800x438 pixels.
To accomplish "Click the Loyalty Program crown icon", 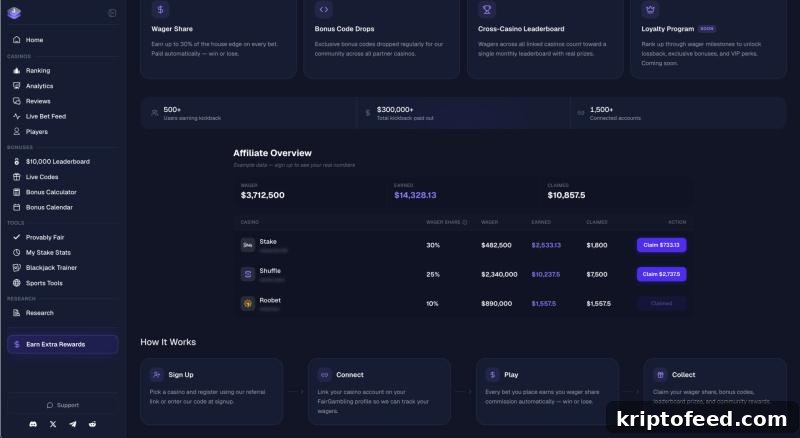I will pyautogui.click(x=650, y=9).
